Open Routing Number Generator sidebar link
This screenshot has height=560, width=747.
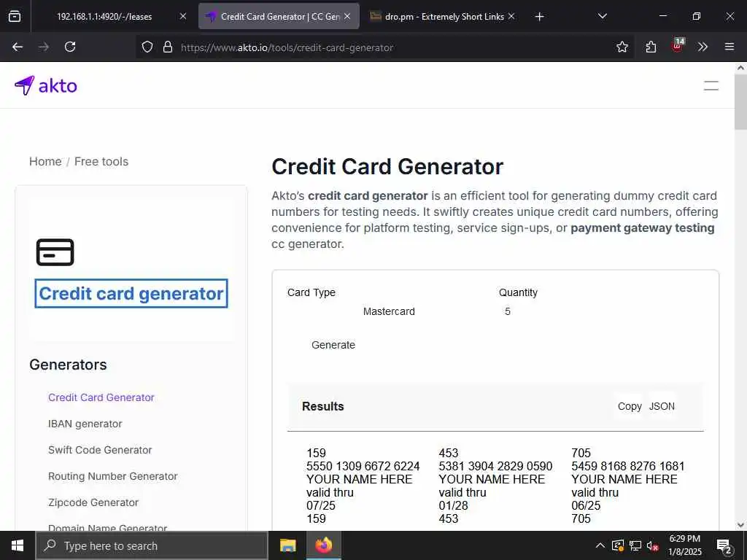[x=112, y=475]
